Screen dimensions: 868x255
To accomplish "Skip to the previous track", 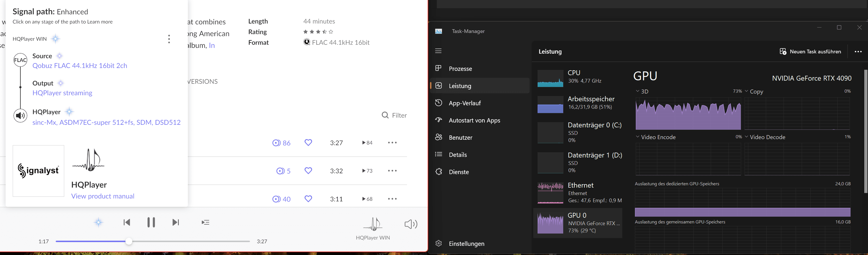I will pyautogui.click(x=127, y=222).
